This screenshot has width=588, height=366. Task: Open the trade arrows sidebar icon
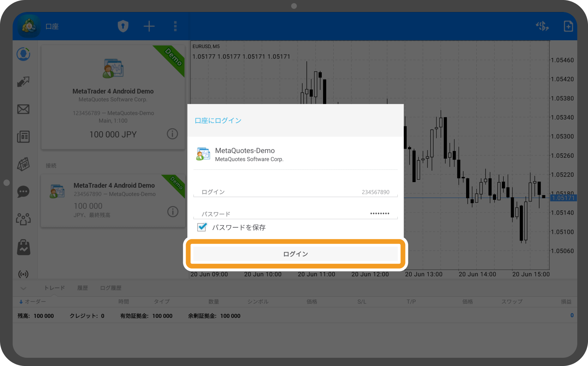click(x=23, y=82)
